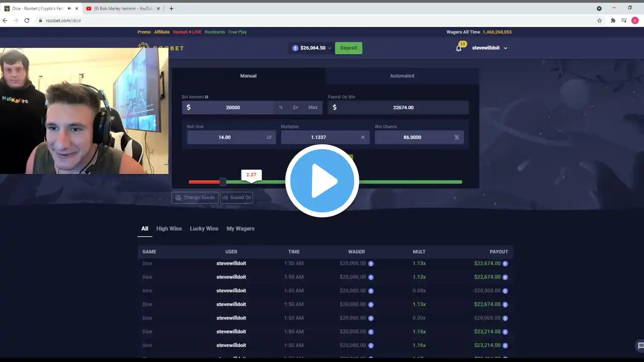This screenshot has height=362, width=644.
Task: Open Chrome media controls icon
Action: click(x=624, y=21)
